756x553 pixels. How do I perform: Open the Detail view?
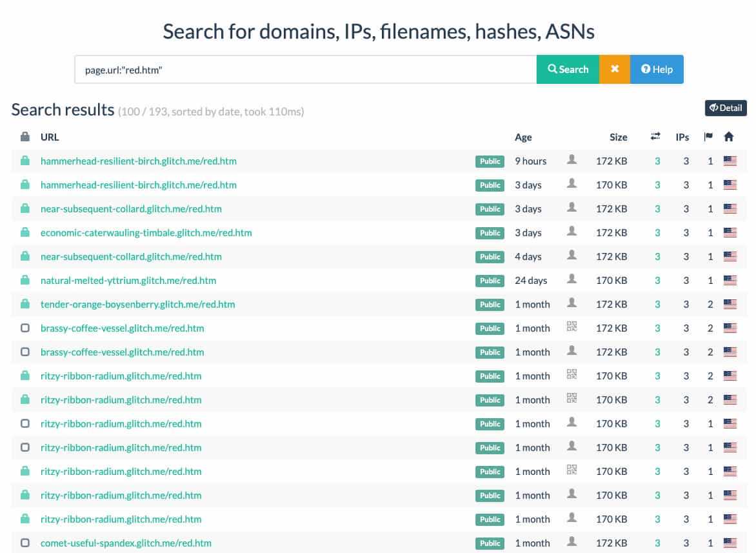coord(725,108)
